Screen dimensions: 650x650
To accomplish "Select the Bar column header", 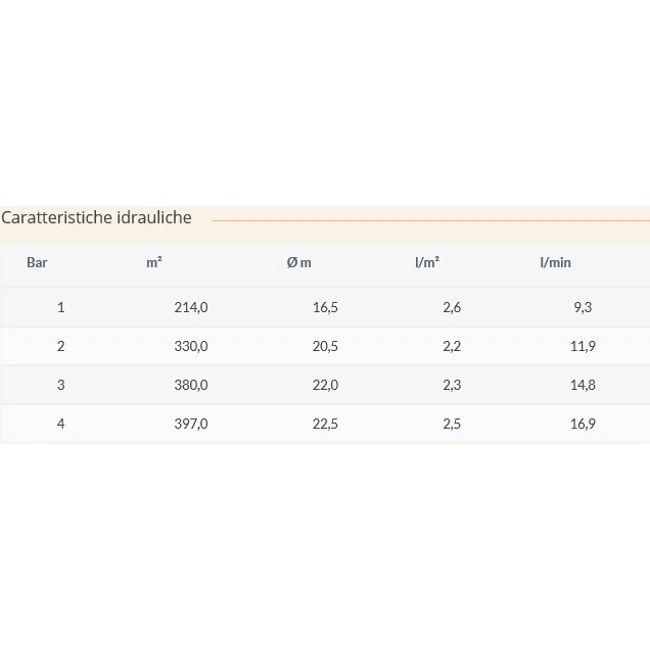I will pos(37,262).
